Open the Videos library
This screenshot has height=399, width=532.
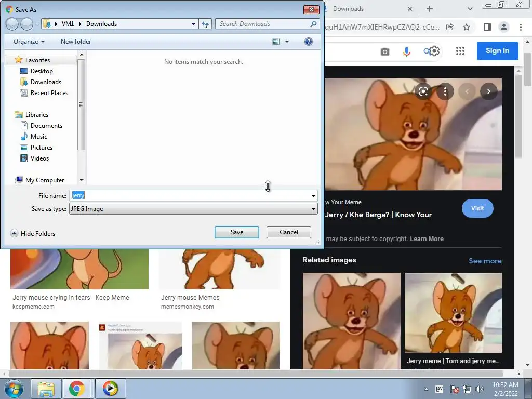pos(39,158)
